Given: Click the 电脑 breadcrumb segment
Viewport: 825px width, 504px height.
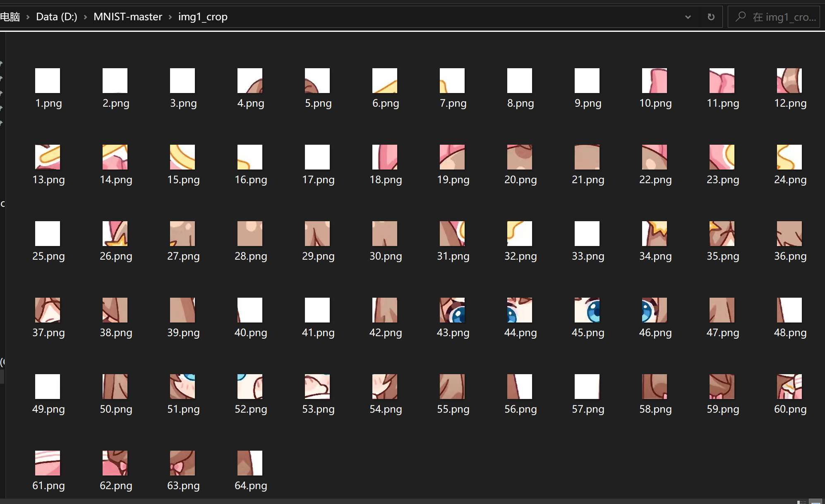Looking at the screenshot, I should [10, 17].
